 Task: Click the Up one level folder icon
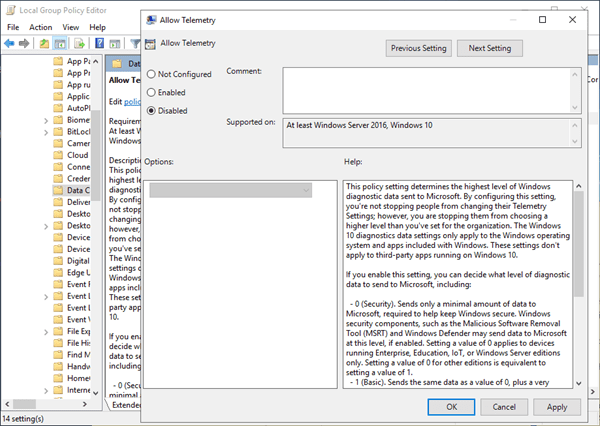click(x=44, y=44)
